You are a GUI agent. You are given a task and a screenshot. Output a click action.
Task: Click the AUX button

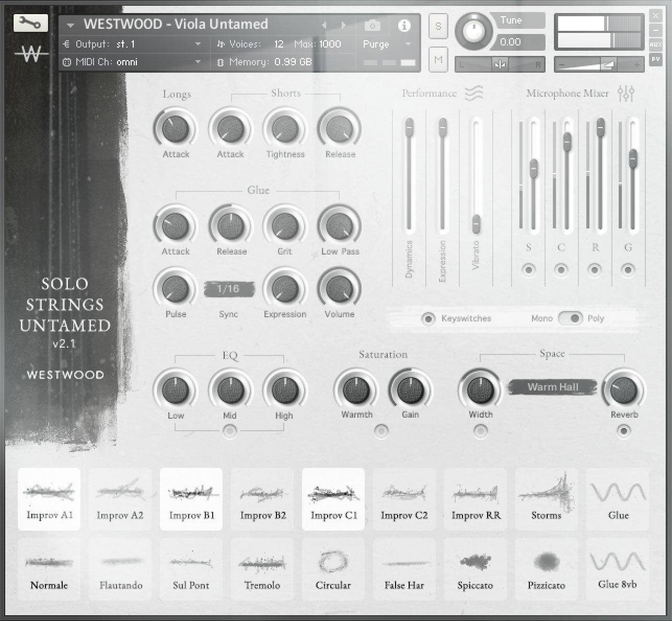pyautogui.click(x=656, y=44)
